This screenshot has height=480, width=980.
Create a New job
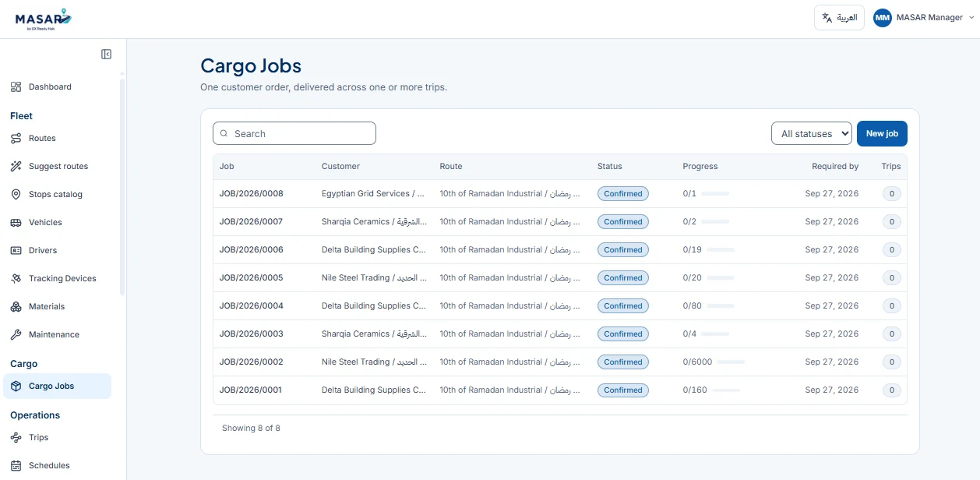882,134
